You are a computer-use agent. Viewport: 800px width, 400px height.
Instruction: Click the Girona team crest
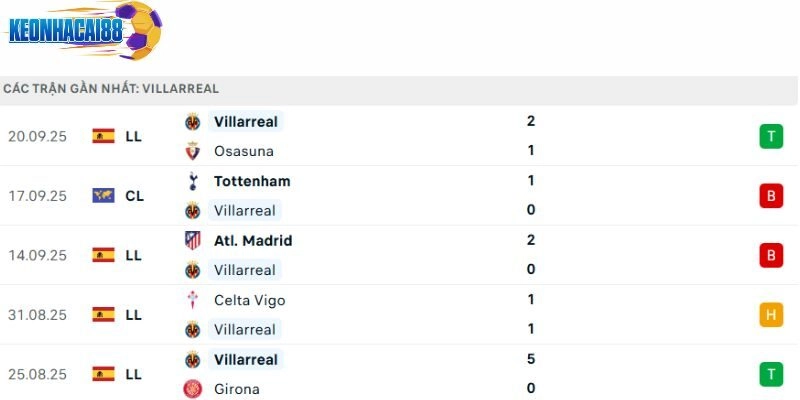(193, 389)
